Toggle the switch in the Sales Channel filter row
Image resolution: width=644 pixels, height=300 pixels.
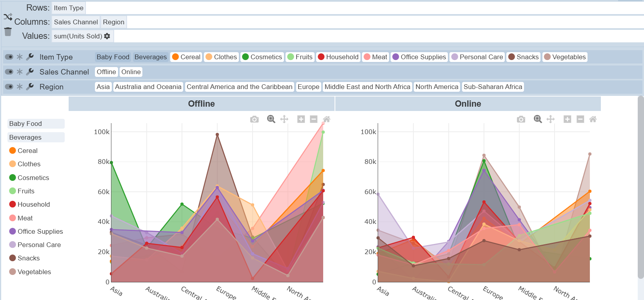[9, 72]
